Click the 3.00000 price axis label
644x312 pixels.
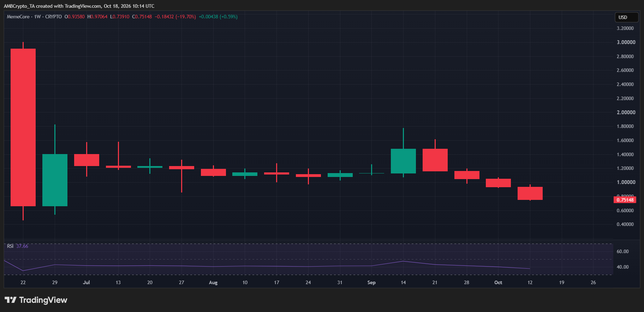(626, 42)
